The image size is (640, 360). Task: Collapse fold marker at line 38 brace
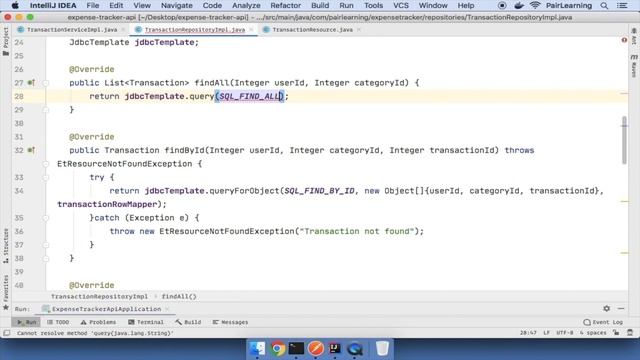click(46, 258)
